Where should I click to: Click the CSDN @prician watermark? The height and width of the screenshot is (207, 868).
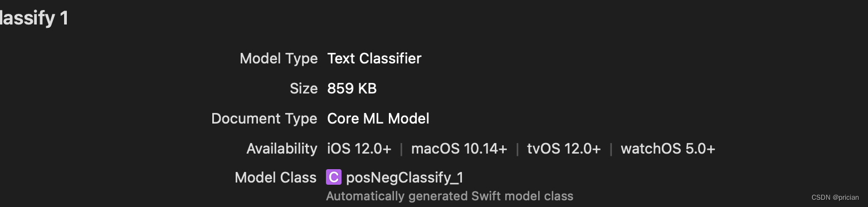tap(835, 198)
